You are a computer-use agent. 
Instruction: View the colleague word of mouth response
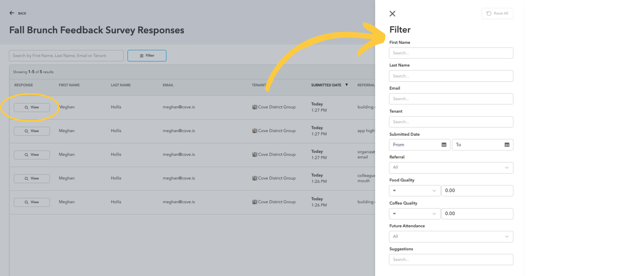point(32,179)
